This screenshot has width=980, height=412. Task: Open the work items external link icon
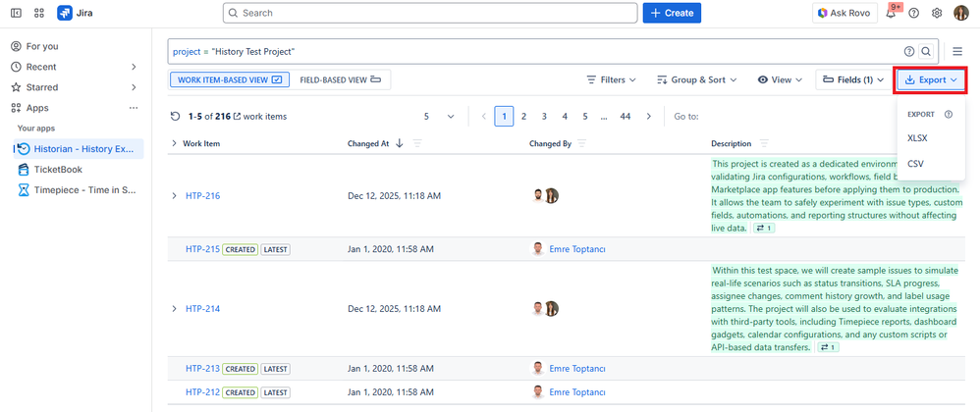pos(237,116)
